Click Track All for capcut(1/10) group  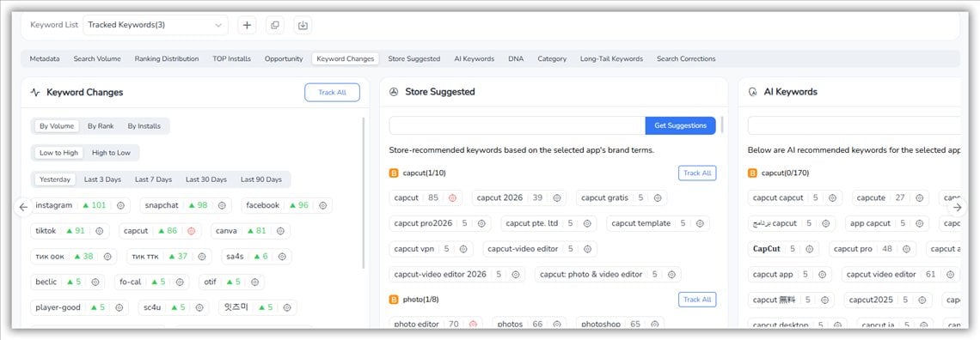(x=697, y=173)
